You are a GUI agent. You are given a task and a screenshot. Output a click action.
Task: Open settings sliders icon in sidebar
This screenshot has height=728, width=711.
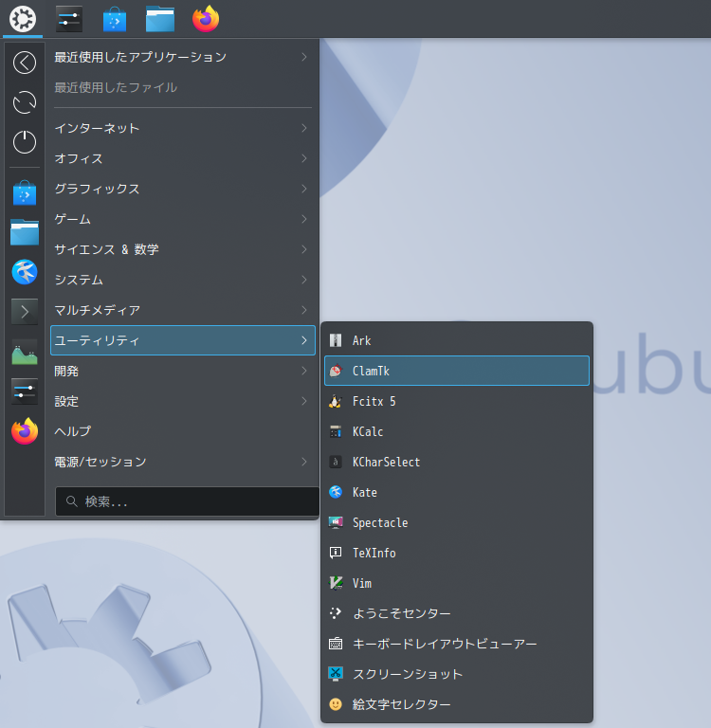25,391
